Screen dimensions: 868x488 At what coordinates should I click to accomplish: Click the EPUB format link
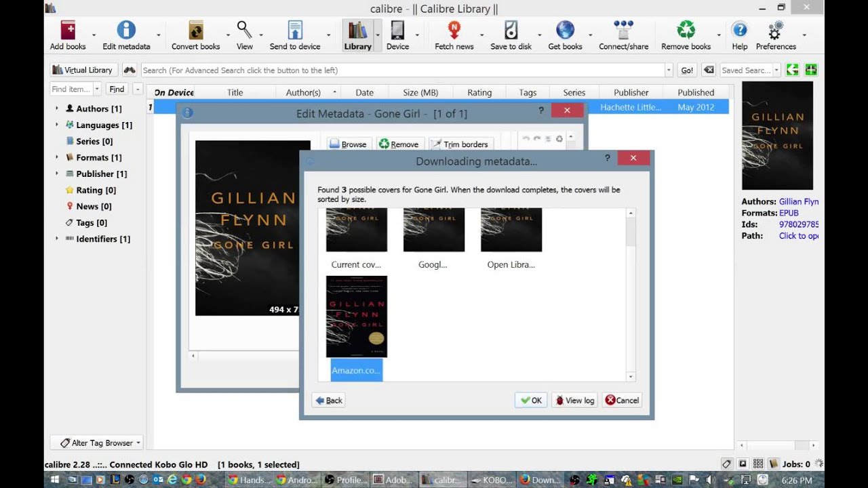[x=789, y=213]
